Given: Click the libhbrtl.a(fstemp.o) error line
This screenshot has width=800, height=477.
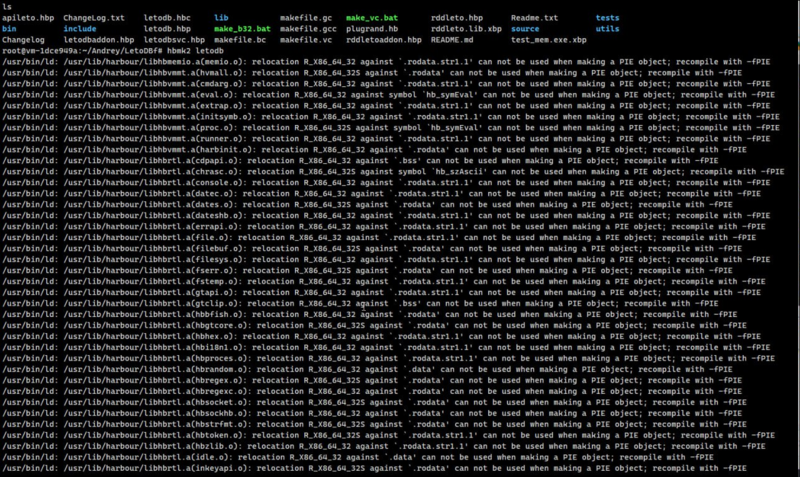Looking at the screenshot, I should (x=384, y=282).
